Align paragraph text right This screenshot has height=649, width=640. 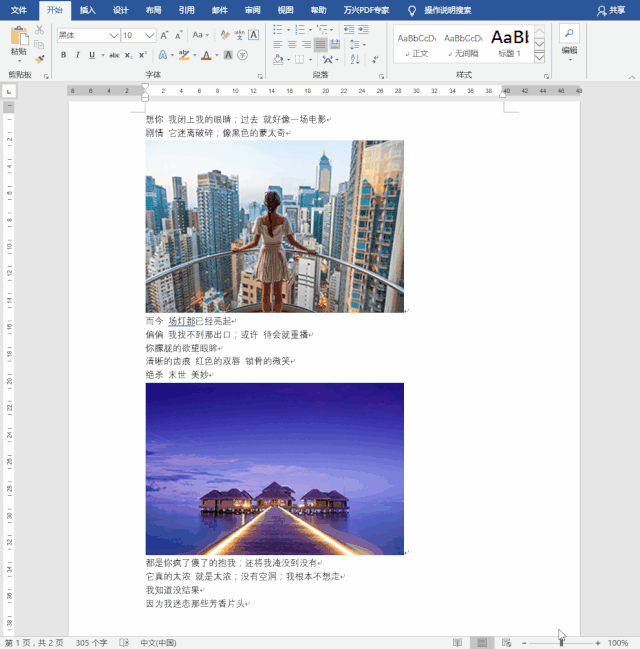[x=306, y=44]
